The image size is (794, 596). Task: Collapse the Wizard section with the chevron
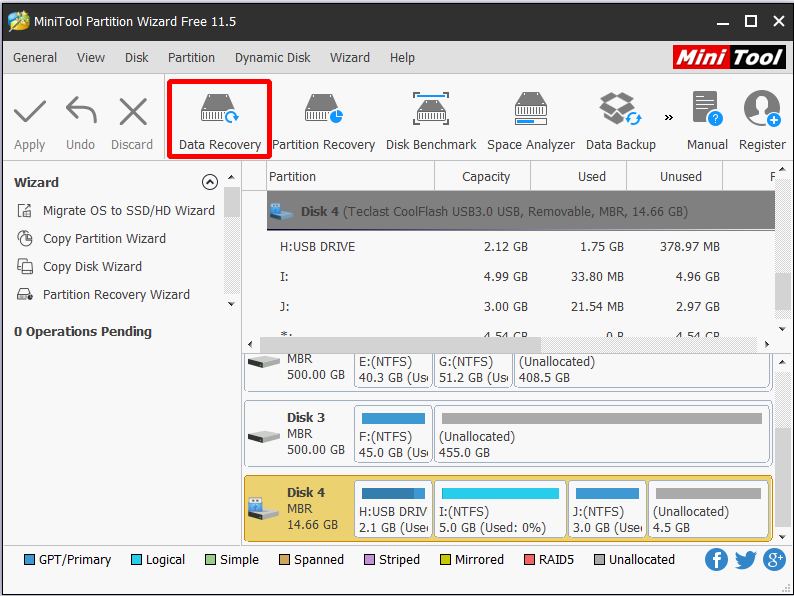click(x=210, y=182)
